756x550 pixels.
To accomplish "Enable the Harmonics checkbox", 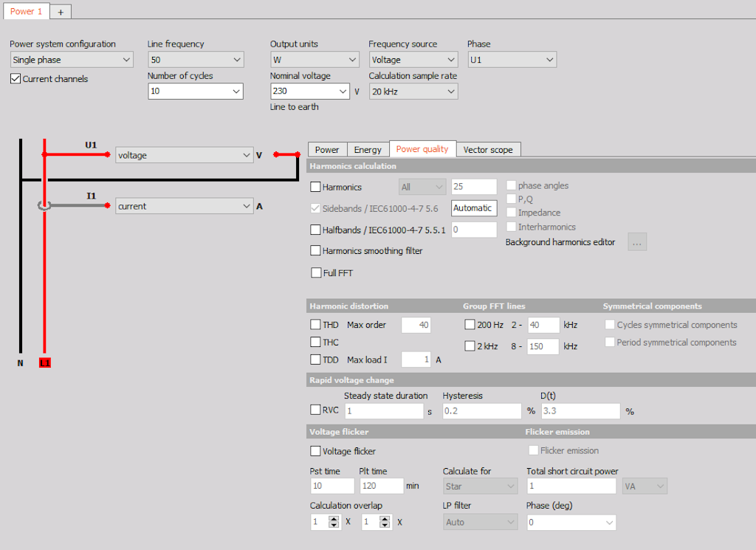I will coord(315,187).
